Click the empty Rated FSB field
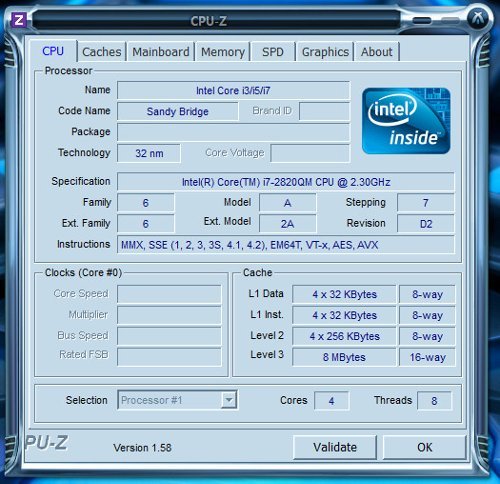The image size is (500, 484). (x=169, y=357)
